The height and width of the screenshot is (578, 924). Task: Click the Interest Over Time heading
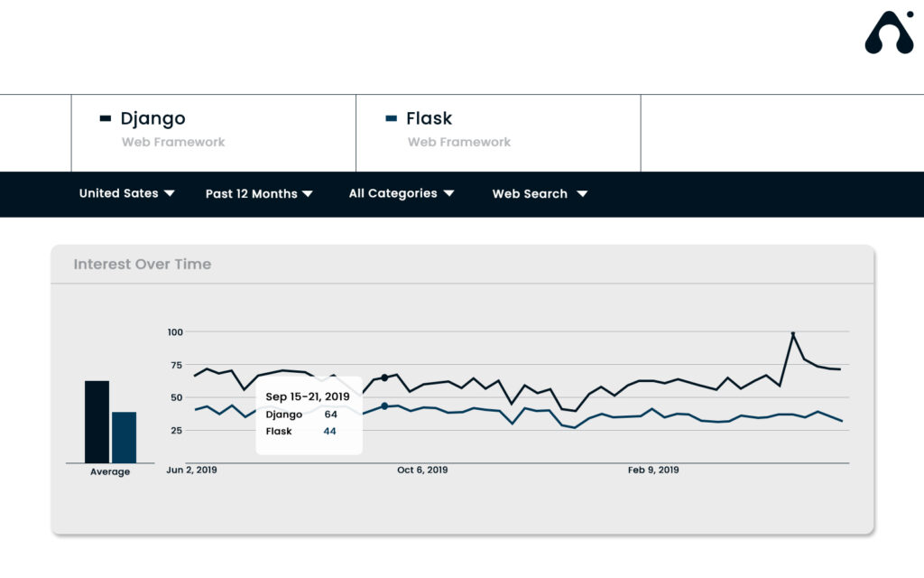tap(143, 265)
